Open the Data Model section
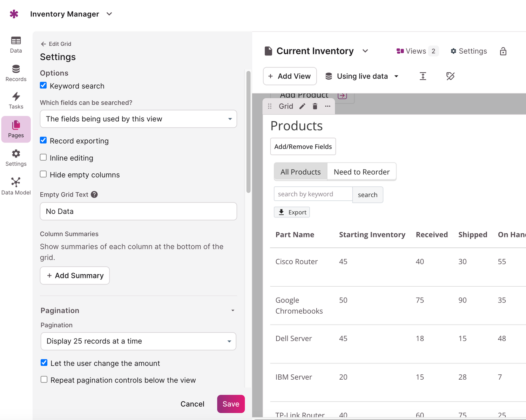Viewport: 526px width, 420px height. [16, 186]
